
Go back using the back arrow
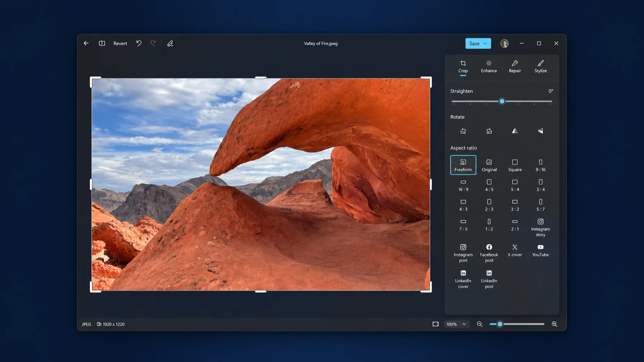tap(86, 43)
